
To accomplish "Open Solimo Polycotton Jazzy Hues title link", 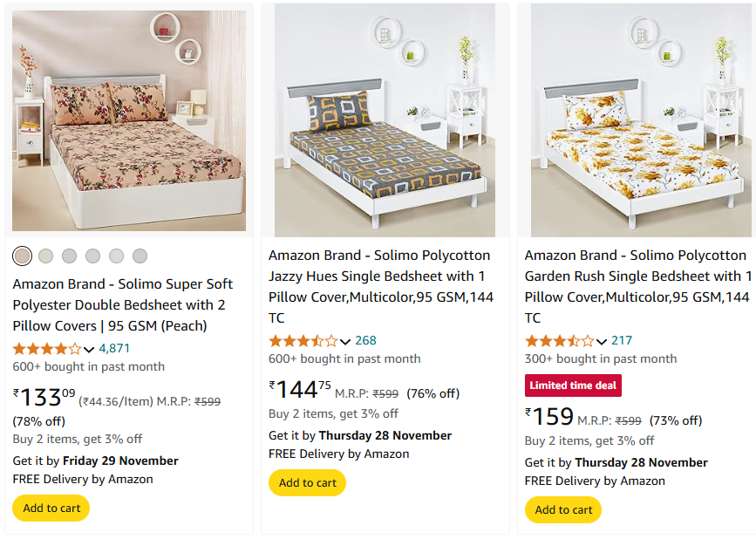I will pyautogui.click(x=381, y=286).
